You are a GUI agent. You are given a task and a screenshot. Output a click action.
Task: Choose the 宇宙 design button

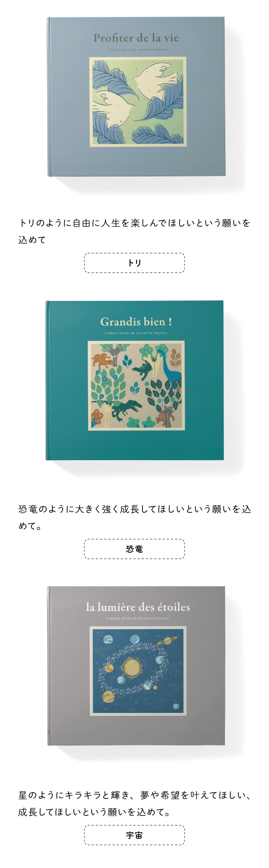click(x=134, y=835)
